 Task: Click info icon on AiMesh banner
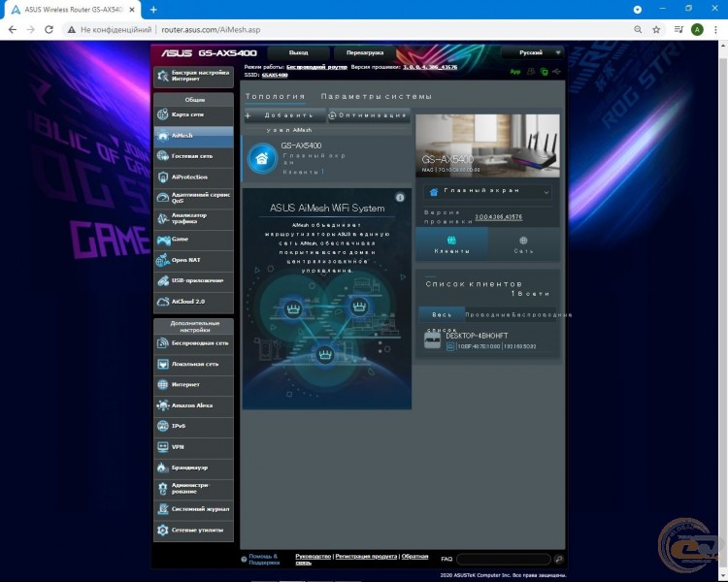click(x=400, y=198)
